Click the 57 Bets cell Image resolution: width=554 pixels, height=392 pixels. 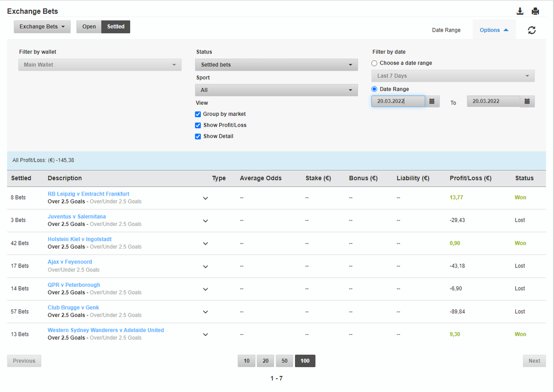tap(20, 312)
